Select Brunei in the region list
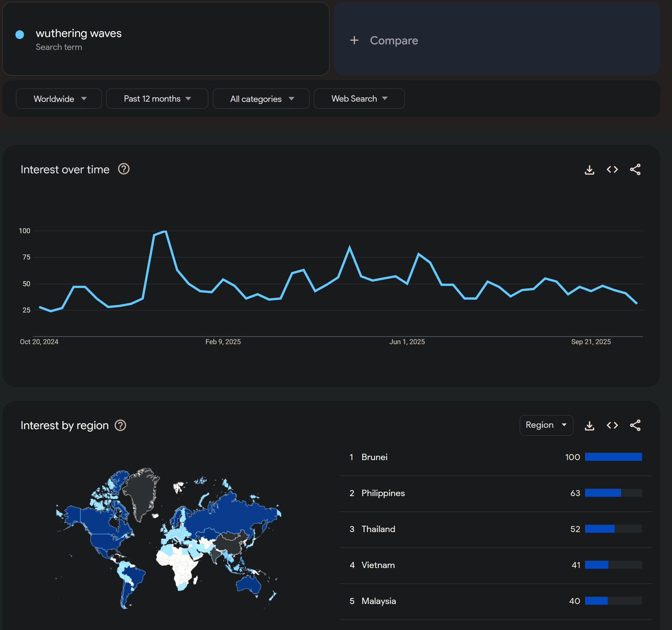Image resolution: width=672 pixels, height=630 pixels. [x=374, y=457]
